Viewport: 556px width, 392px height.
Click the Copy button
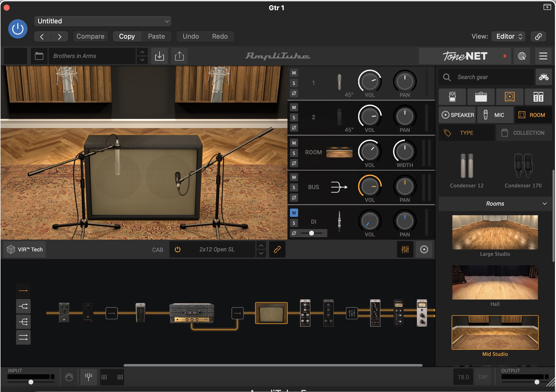(127, 36)
